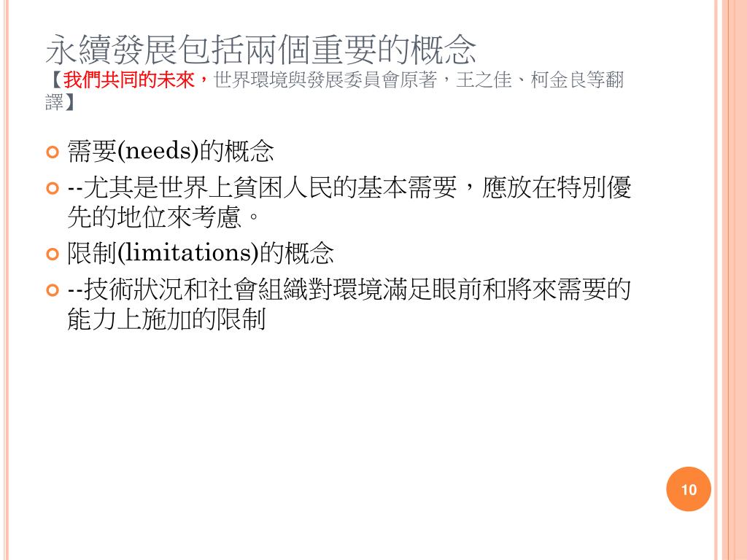This screenshot has width=747, height=560.
Task: Click the bullet before --尤其是世界上貧困人民
Action: click(x=53, y=189)
